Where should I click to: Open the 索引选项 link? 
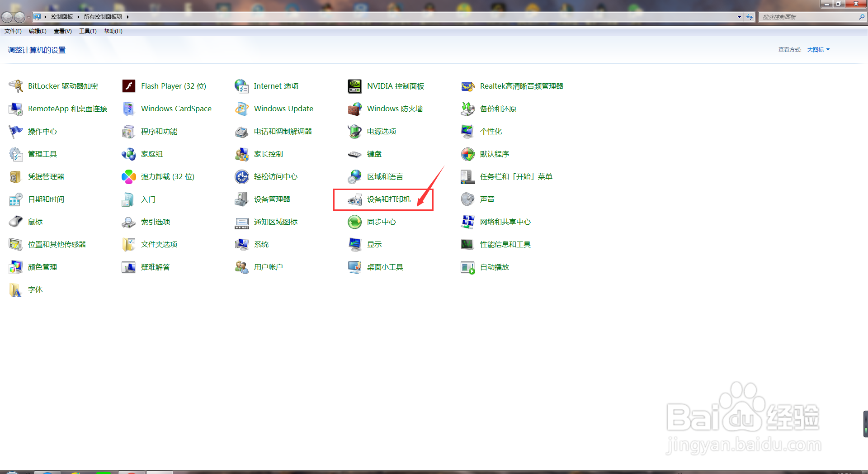click(x=156, y=222)
